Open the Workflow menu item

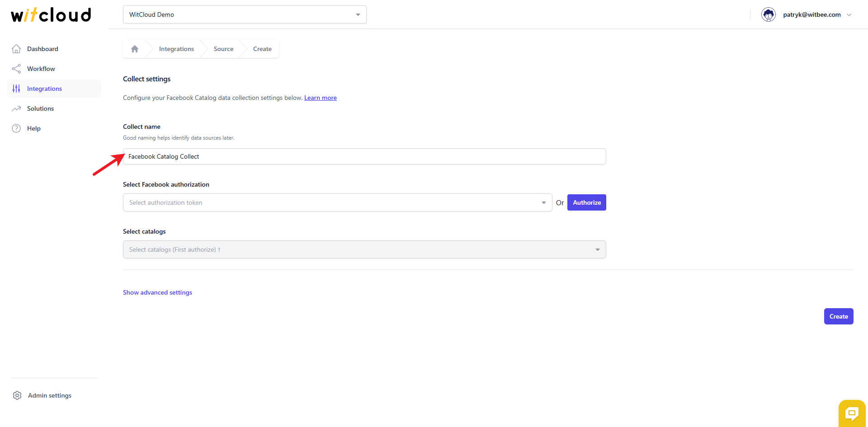pos(54,69)
